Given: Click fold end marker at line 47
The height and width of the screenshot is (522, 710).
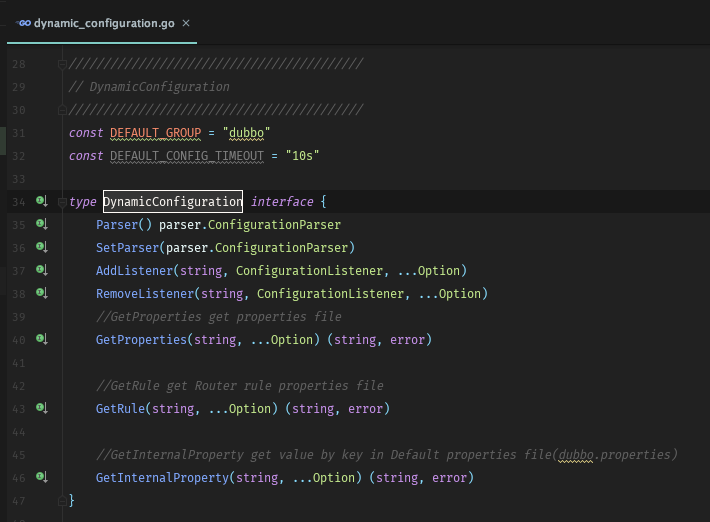Looking at the screenshot, I should coord(62,501).
